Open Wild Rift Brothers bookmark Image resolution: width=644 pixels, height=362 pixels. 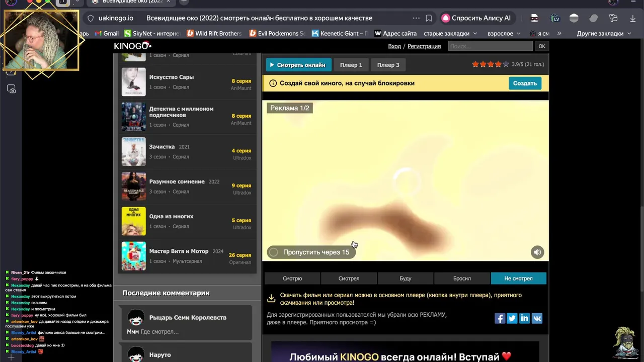[214, 34]
